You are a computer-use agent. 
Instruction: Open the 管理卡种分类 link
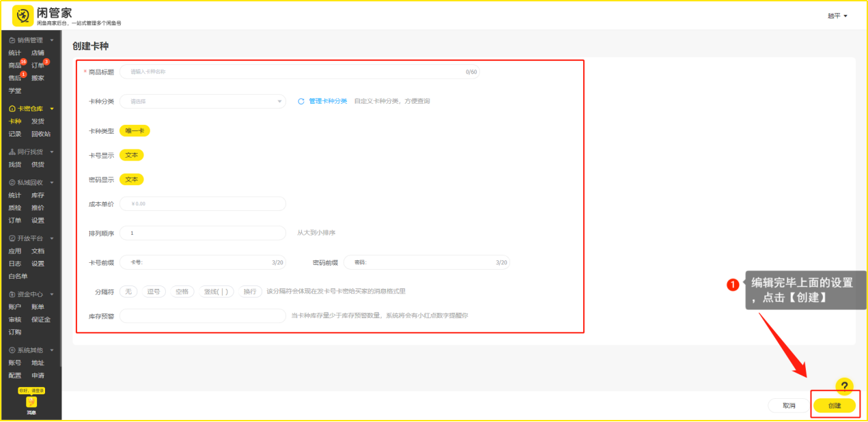coord(328,101)
